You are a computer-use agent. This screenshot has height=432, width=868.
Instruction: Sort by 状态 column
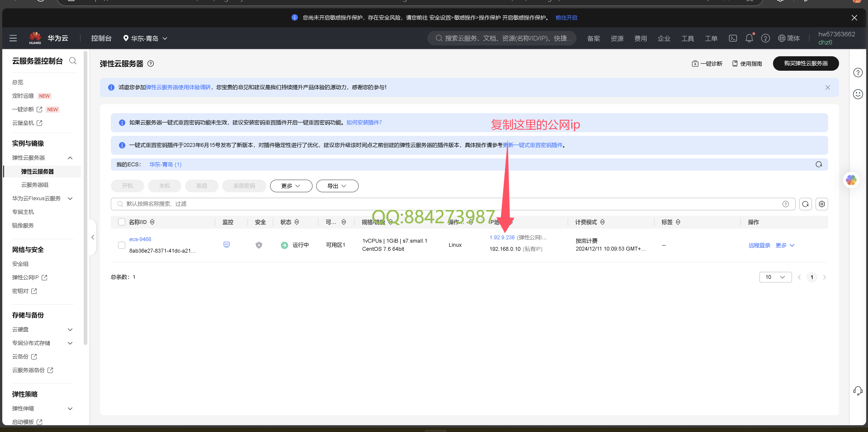pos(297,222)
